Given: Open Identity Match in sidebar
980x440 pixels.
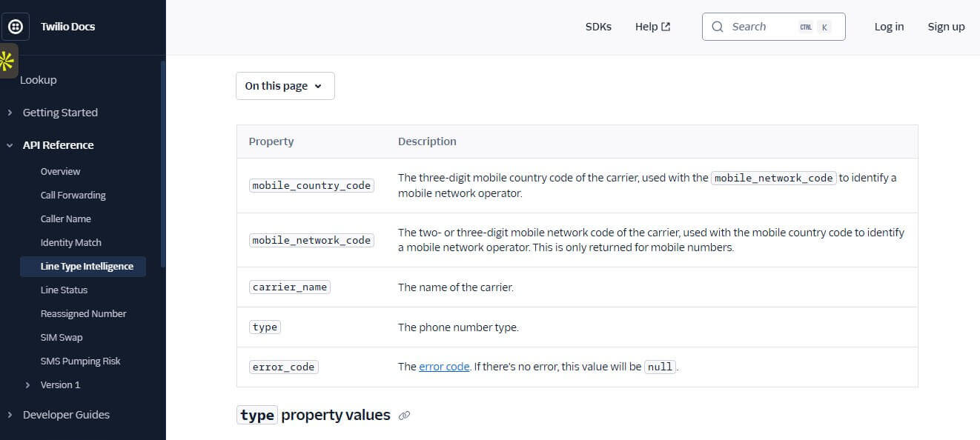Looking at the screenshot, I should pyautogui.click(x=70, y=243).
